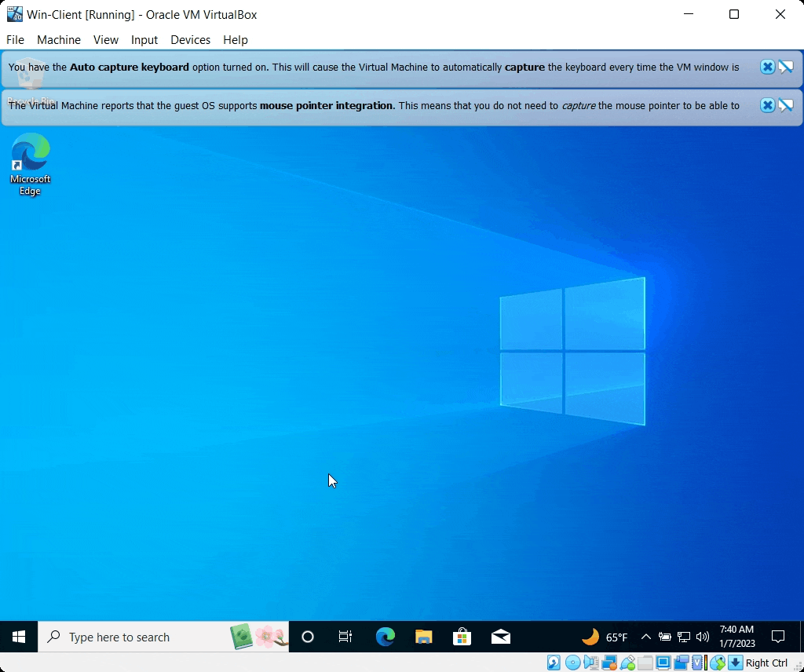Minimize the Win-Client VirtualBox window
Screen dimensions: 804x672
tap(689, 14)
